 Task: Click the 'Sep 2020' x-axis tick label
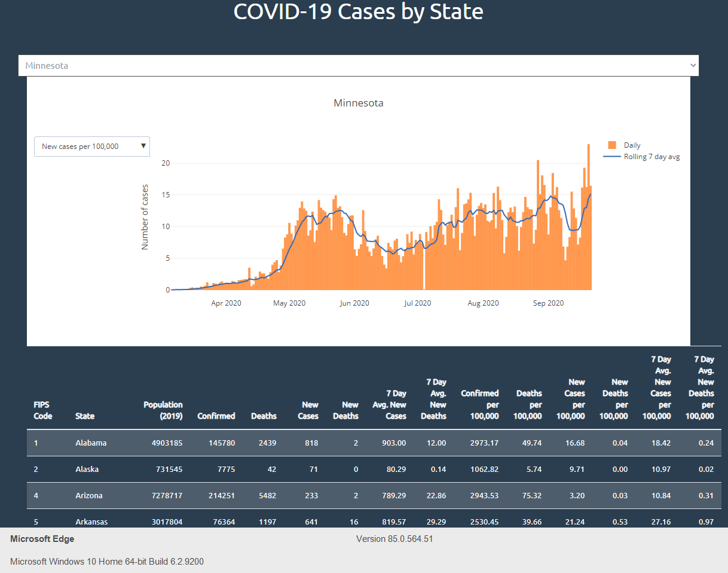point(548,303)
